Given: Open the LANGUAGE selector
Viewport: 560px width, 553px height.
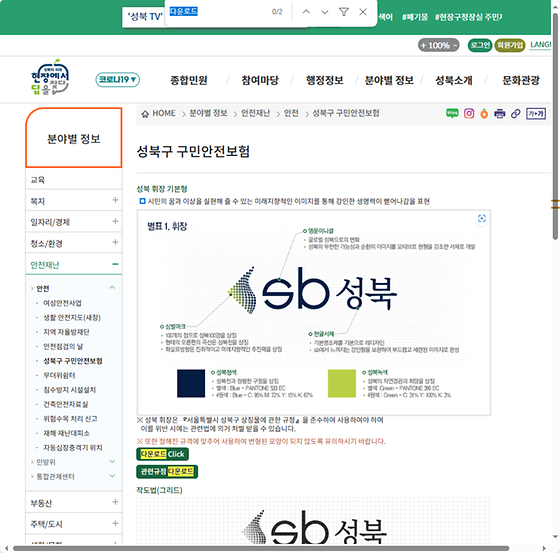Looking at the screenshot, I should click(540, 45).
